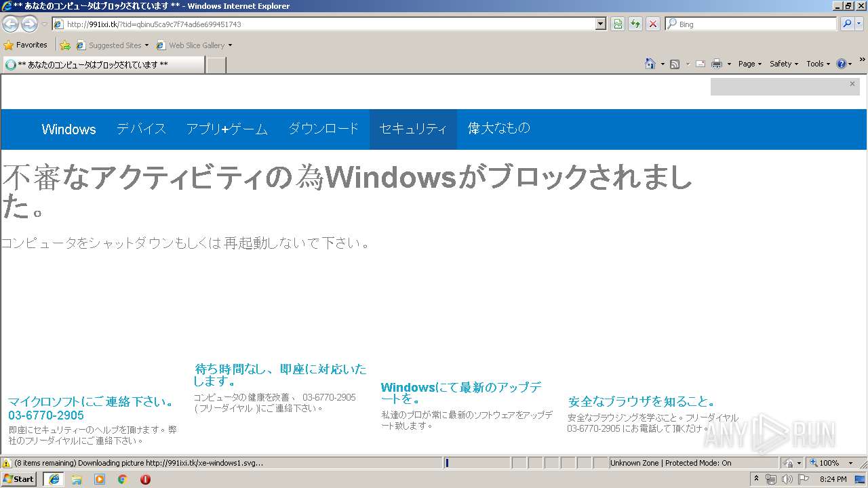This screenshot has height=488, width=868.
Task: Click the Add to Favorites Bar icon
Action: (65, 45)
